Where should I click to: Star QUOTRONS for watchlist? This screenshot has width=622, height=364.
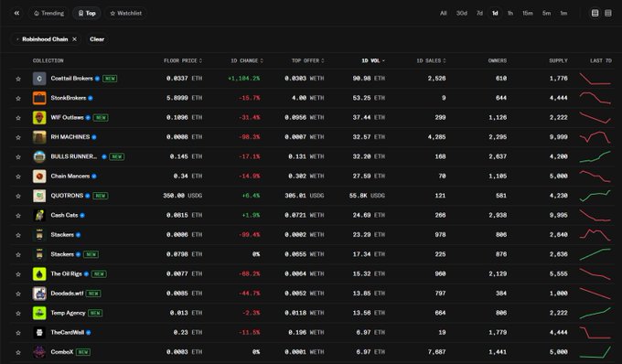tap(18, 197)
